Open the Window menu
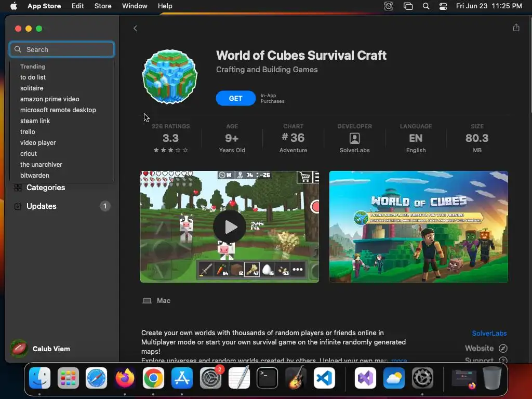The height and width of the screenshot is (399, 532). (135, 6)
